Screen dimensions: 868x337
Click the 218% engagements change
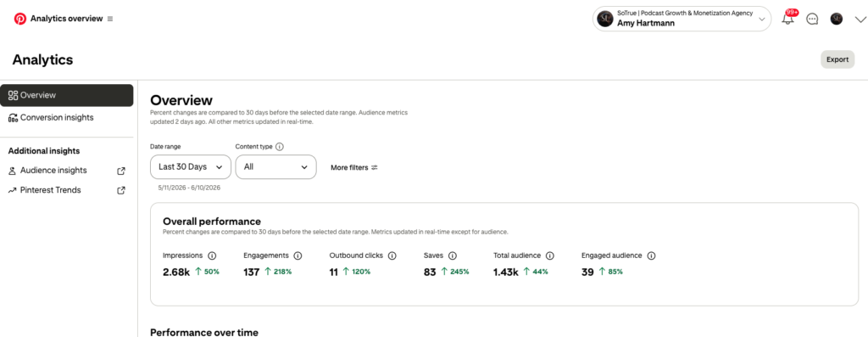coord(278,272)
